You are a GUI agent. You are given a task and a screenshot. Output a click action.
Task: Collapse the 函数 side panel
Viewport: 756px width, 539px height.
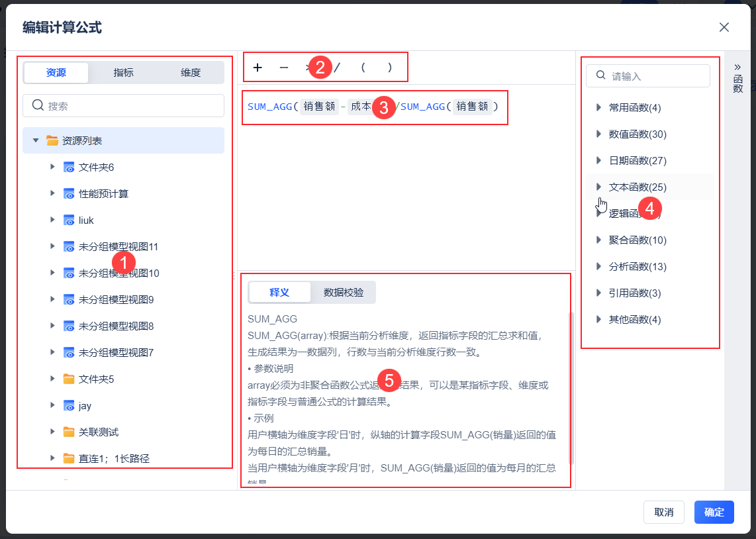coord(737,68)
